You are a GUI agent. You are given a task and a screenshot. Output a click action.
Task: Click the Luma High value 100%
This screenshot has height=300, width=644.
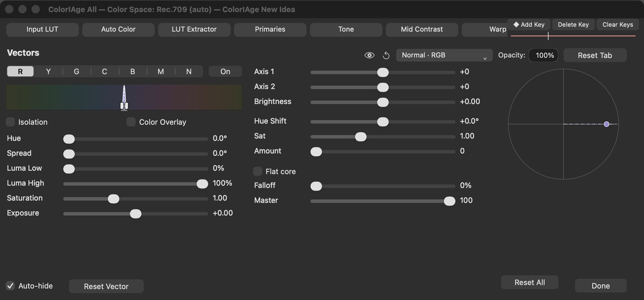point(222,183)
